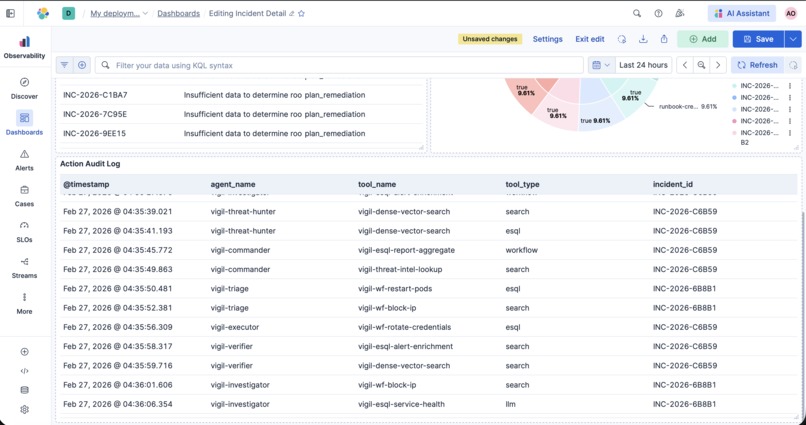Screen dimensions: 806x425
Task: Favorite the dashboard with the star icon
Action: click(x=302, y=14)
